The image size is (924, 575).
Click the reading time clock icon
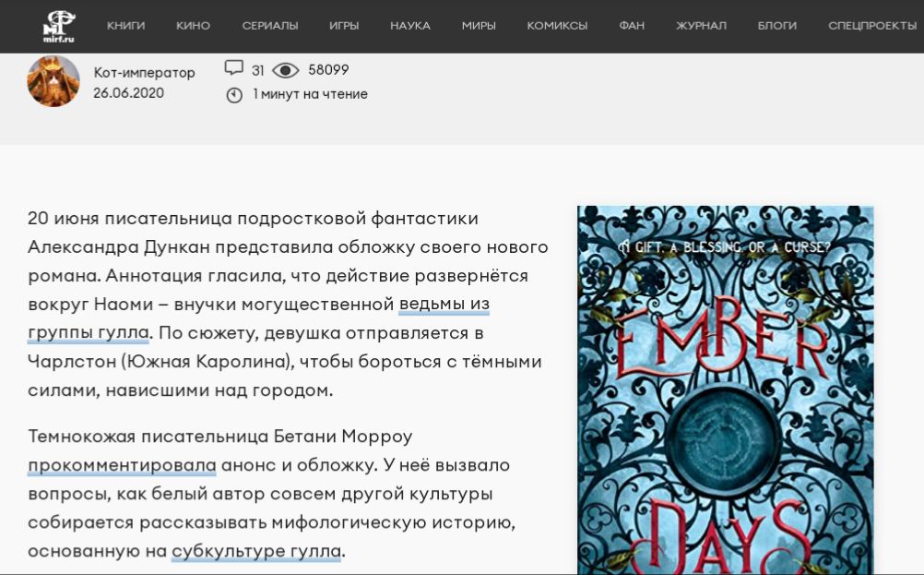tap(234, 95)
